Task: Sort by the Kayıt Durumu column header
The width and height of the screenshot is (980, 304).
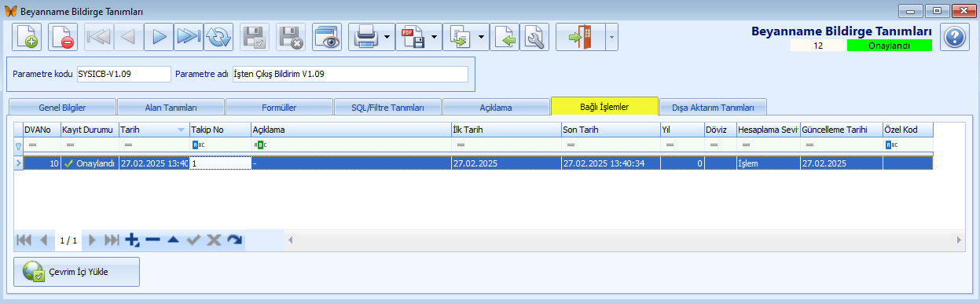Action: pos(90,130)
